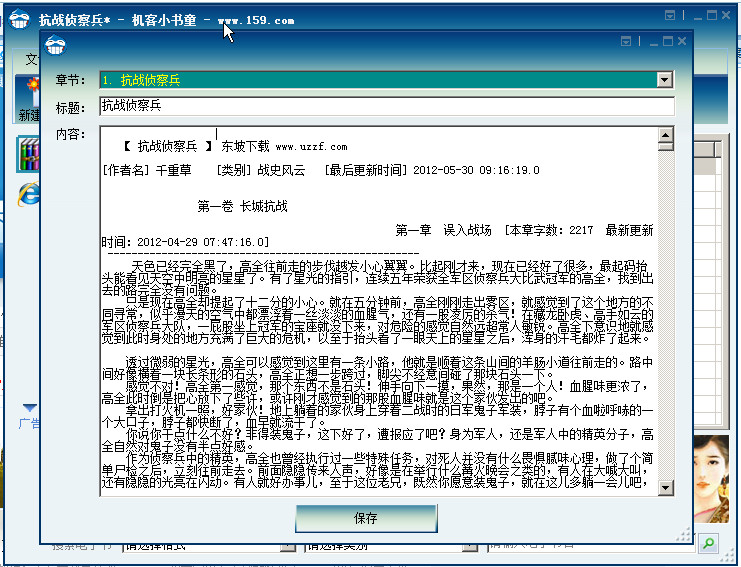Click the 广告 label in main window

pos(30,423)
